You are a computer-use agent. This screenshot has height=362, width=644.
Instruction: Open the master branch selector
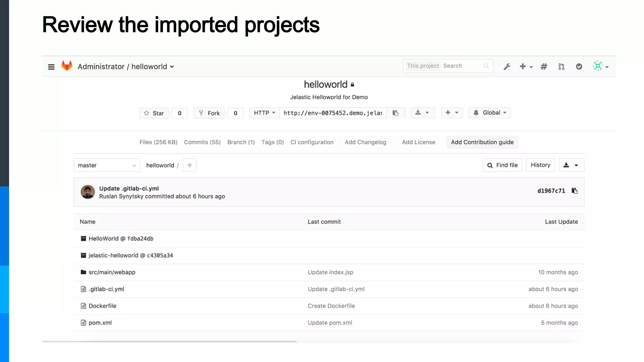tap(107, 165)
